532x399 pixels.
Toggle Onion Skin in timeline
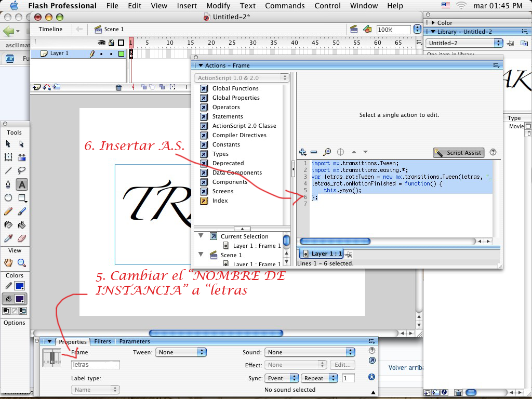click(x=144, y=87)
